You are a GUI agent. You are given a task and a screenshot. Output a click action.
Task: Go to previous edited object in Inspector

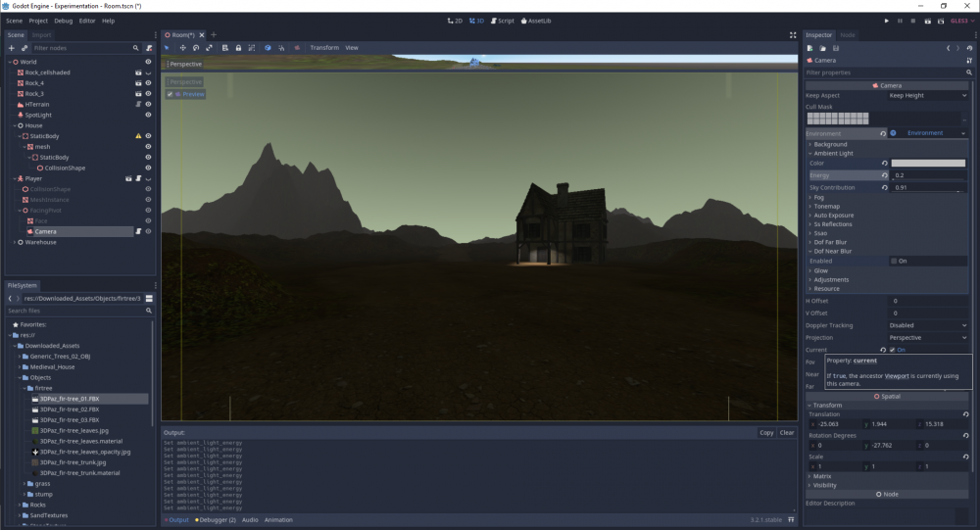(948, 48)
